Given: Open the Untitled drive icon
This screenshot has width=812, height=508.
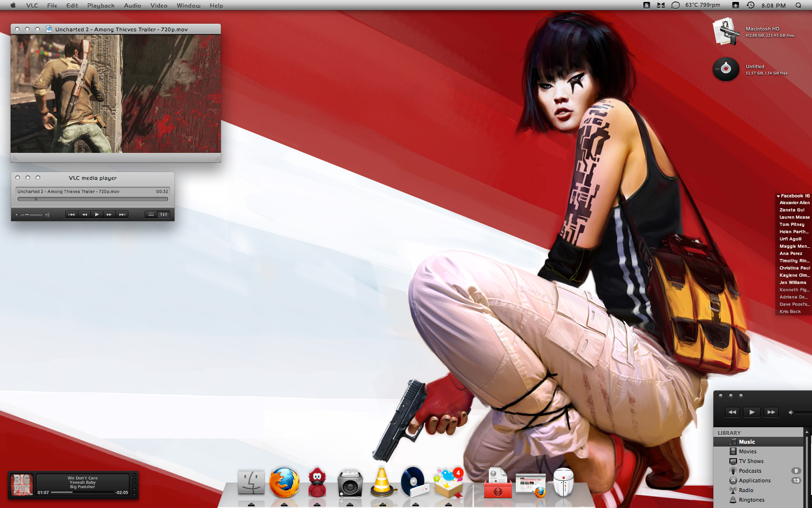Looking at the screenshot, I should click(726, 69).
